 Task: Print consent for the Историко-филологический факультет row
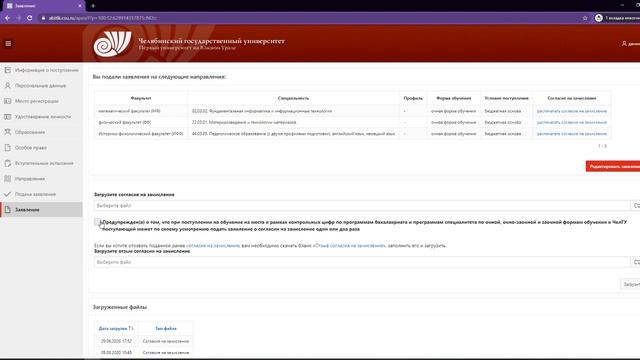click(571, 134)
